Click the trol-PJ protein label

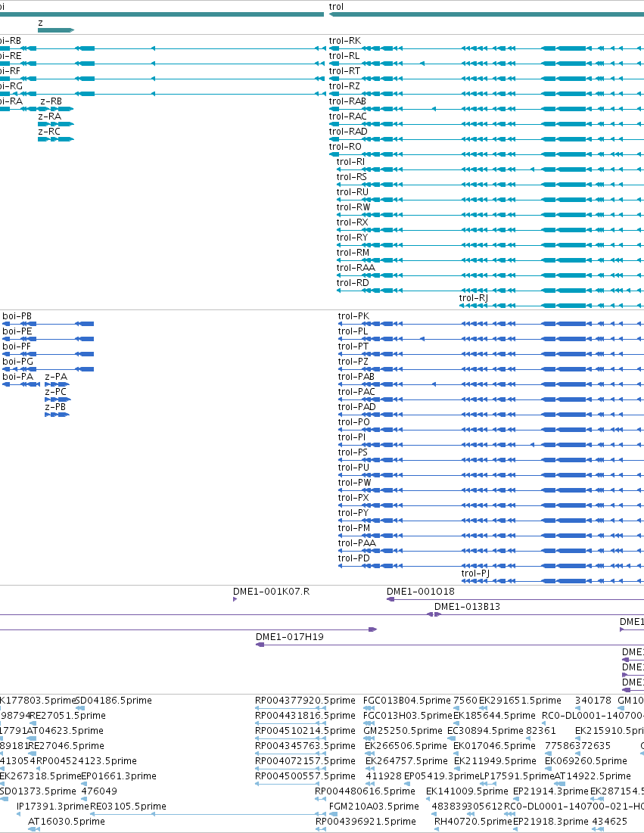(475, 573)
